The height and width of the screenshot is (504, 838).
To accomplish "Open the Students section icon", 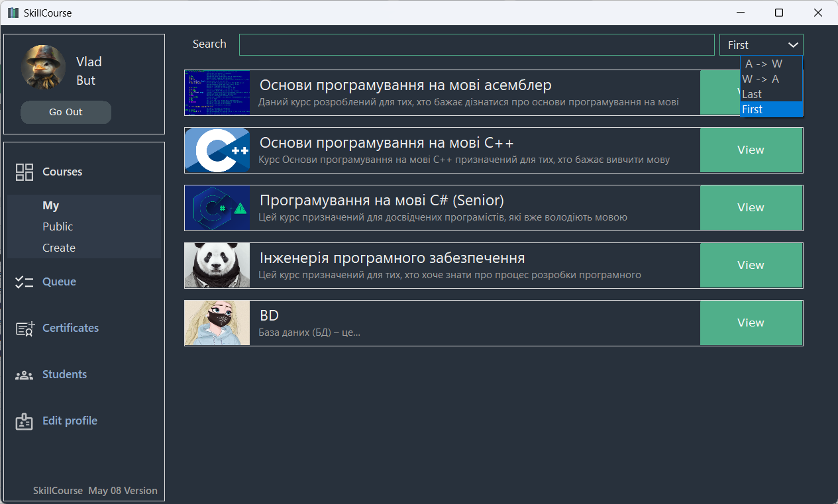I will point(24,374).
